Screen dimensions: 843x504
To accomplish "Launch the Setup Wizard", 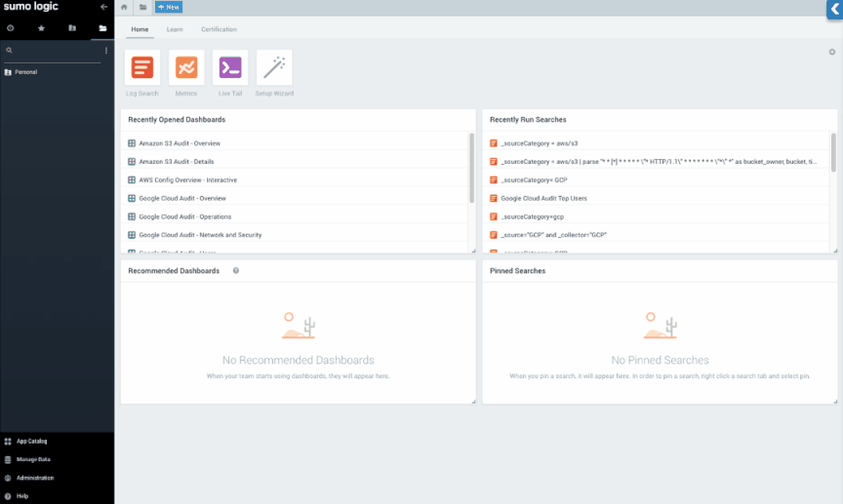I will click(x=274, y=67).
